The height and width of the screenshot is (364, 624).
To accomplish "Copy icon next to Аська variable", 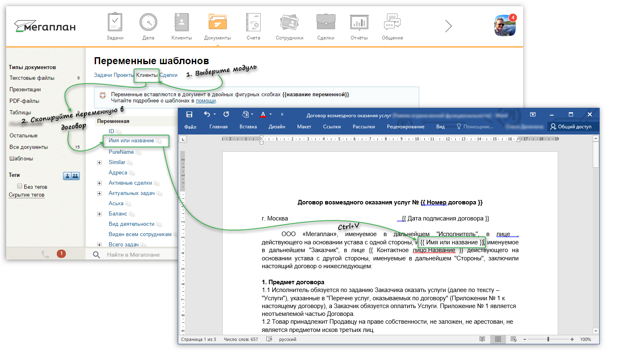I will (128, 204).
